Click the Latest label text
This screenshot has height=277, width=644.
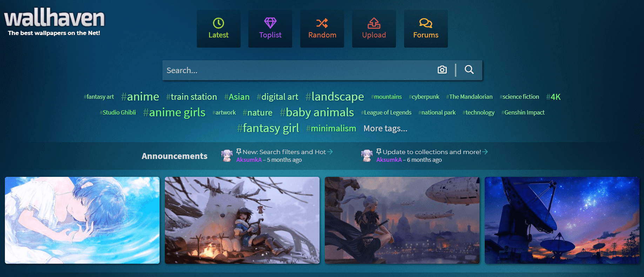(219, 35)
